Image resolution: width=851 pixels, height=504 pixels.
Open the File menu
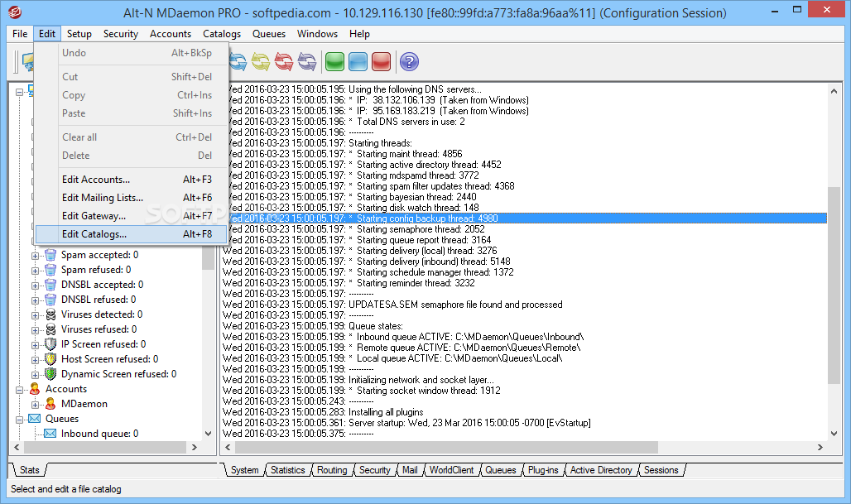pyautogui.click(x=20, y=34)
